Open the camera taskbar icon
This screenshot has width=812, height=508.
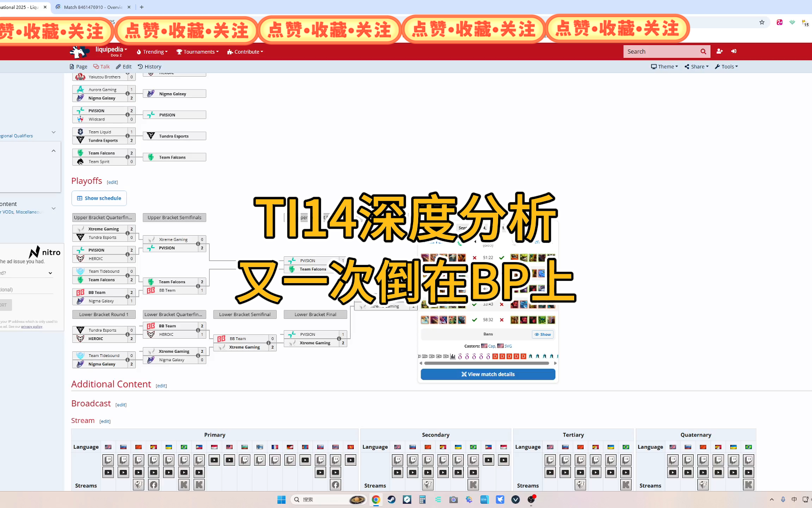[453, 500]
